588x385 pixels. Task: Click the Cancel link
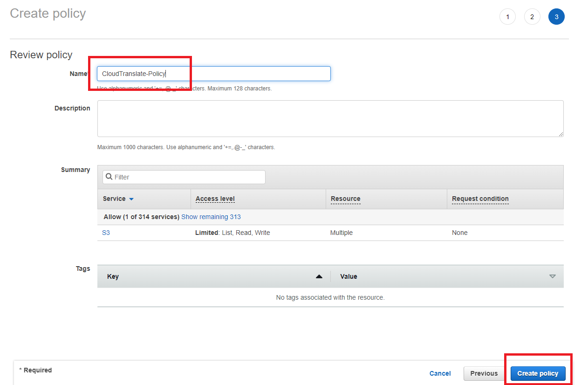tap(440, 373)
